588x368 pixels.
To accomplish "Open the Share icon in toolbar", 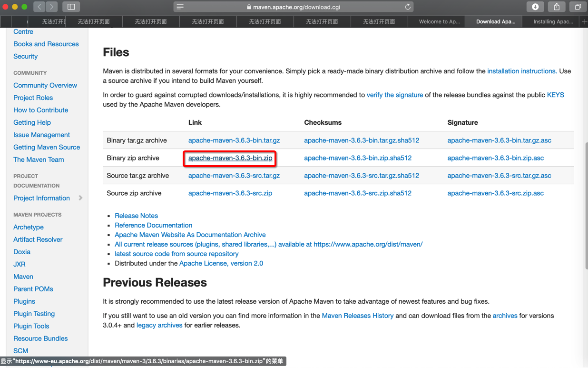I will (557, 7).
